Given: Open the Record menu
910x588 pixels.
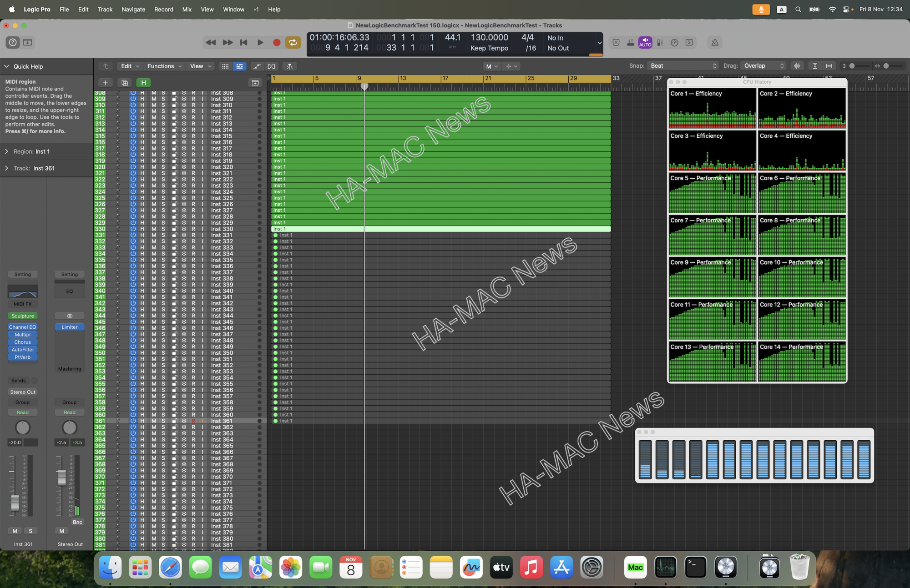Looking at the screenshot, I should pyautogui.click(x=164, y=9).
